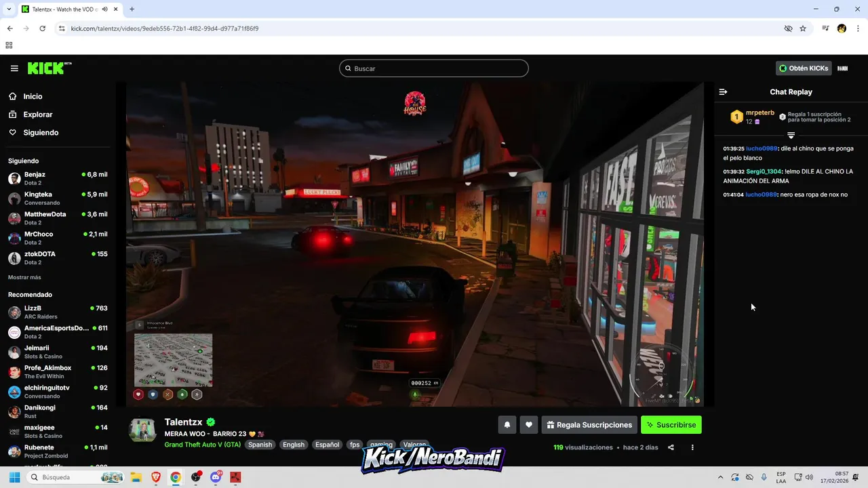
Task: Open video more options three-dot menu
Action: tap(692, 447)
